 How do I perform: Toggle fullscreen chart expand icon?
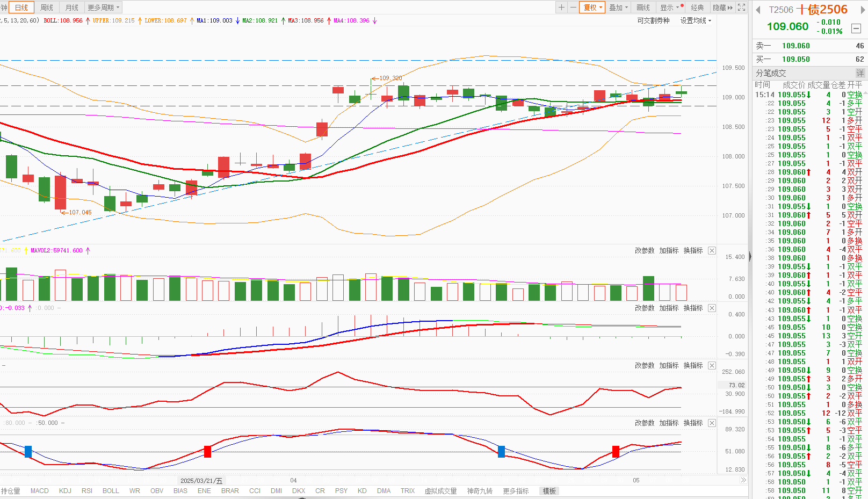point(742,8)
